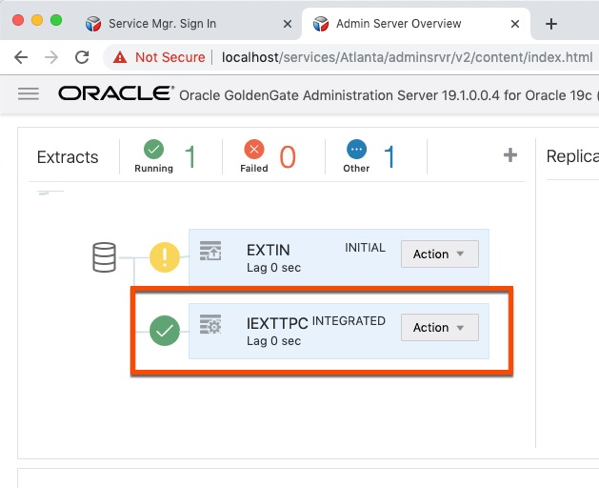This screenshot has width=599, height=488.
Task: Click the EXTIN initial-load extract icon
Action: pyautogui.click(x=210, y=250)
